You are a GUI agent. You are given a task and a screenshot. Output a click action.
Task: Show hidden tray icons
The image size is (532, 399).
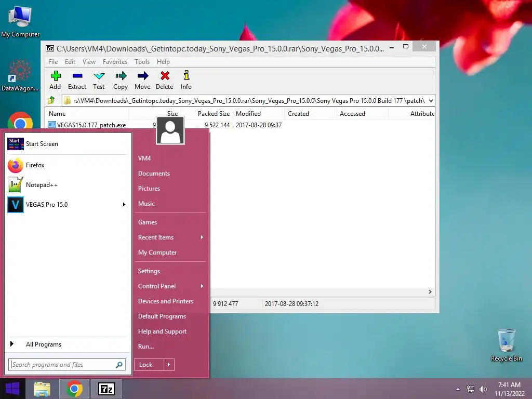point(458,389)
